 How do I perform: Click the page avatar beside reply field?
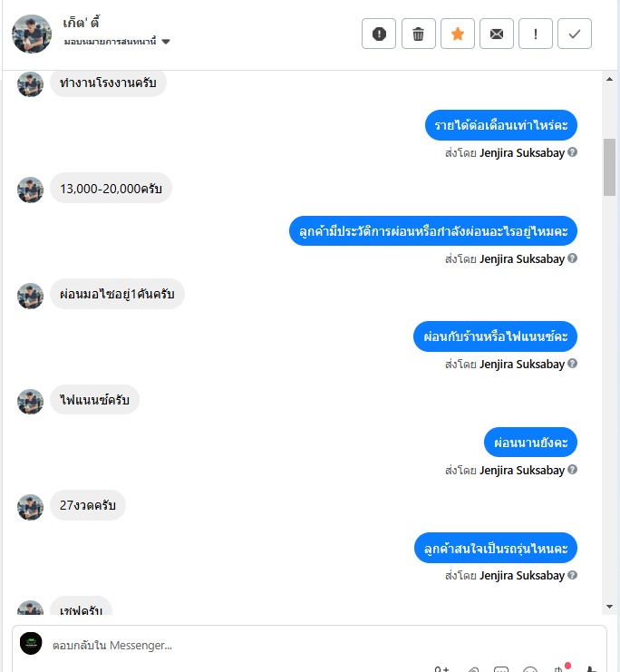coord(31,643)
